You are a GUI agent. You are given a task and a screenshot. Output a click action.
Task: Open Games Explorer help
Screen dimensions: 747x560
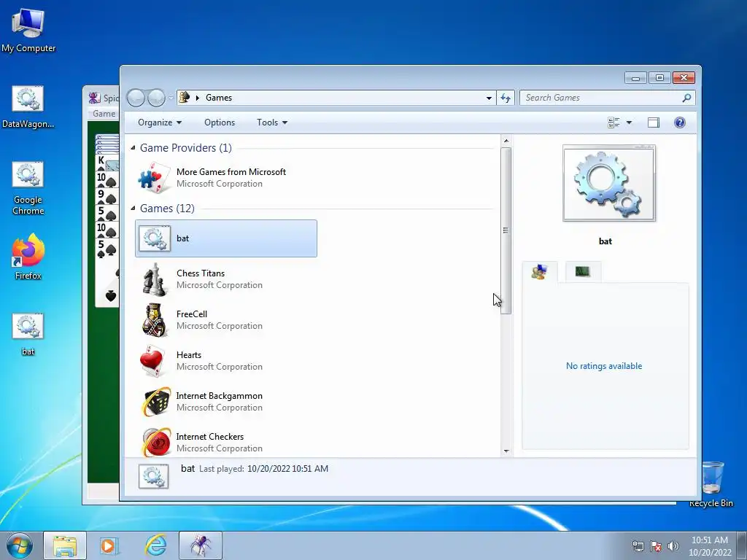(680, 122)
